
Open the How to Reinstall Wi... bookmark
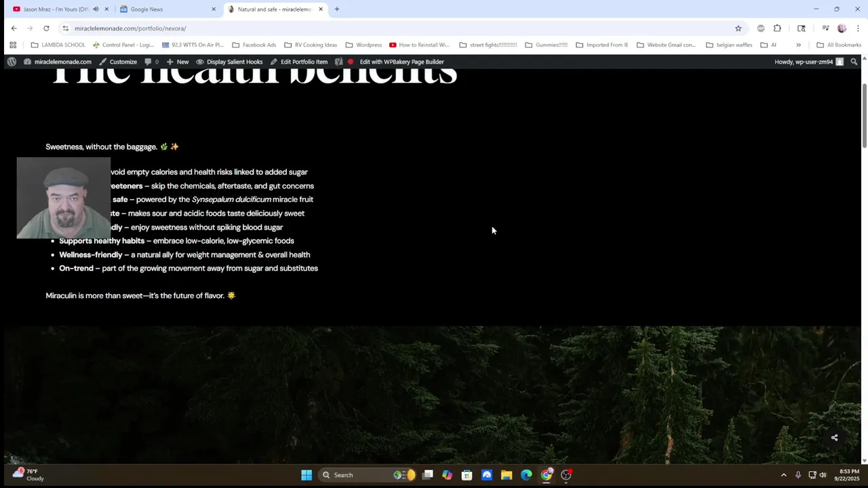pos(419,45)
